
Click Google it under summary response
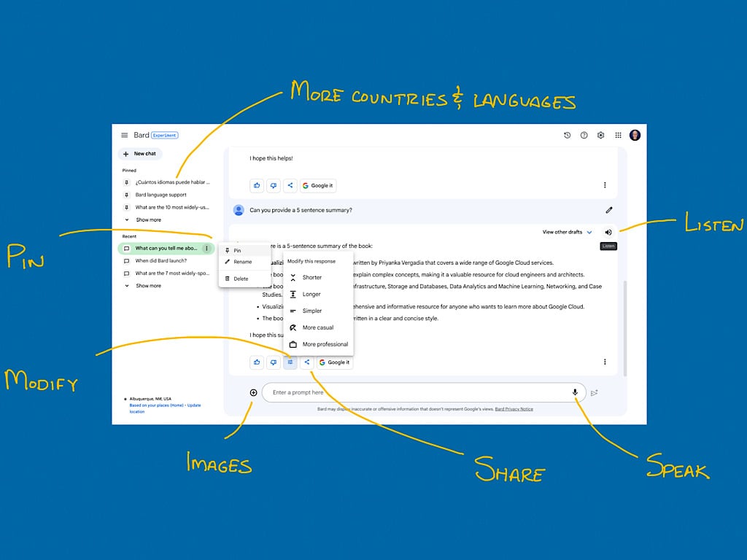[334, 362]
